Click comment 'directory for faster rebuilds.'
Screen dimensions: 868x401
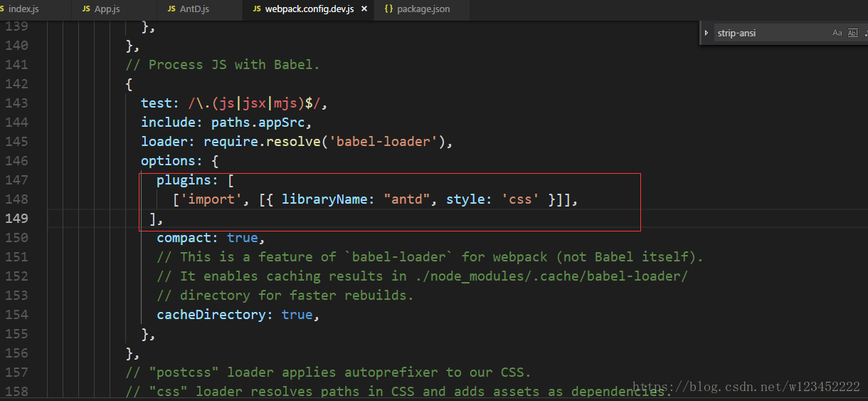(x=285, y=296)
